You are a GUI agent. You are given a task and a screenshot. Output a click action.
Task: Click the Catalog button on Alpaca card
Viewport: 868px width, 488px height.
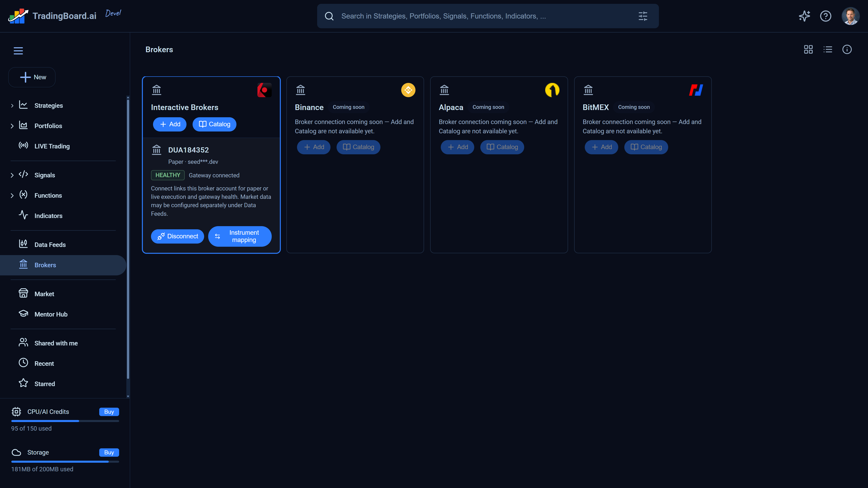[x=502, y=147]
